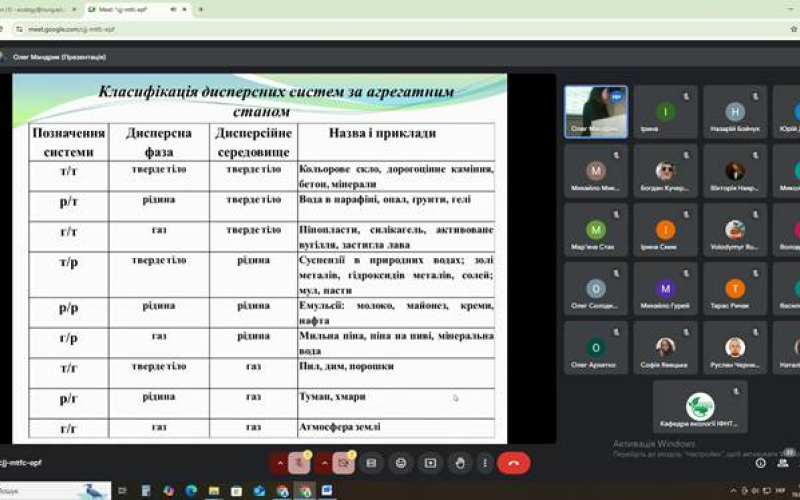This screenshot has width=800, height=500.
Task: Click the header cell Назва і приклади
Action: pyautogui.click(x=396, y=142)
